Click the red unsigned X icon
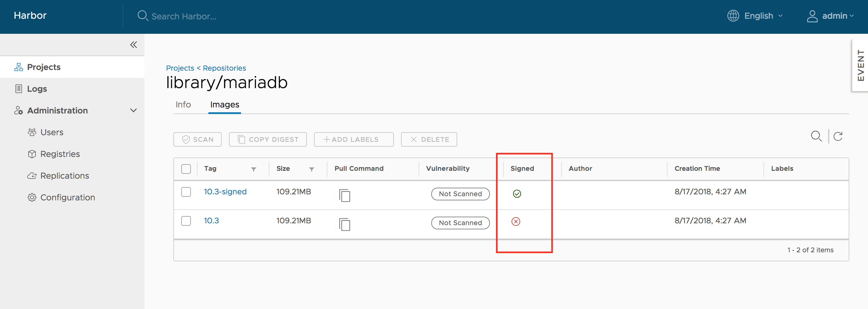This screenshot has height=309, width=868. coord(516,221)
